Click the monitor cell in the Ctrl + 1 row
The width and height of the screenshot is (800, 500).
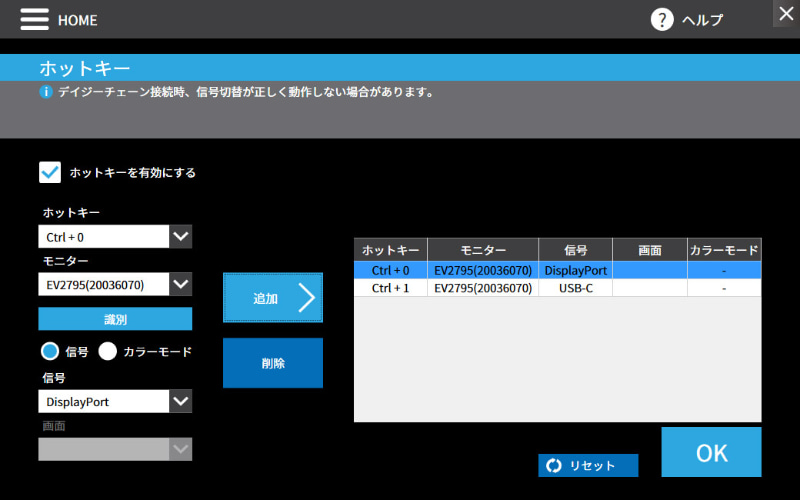[483, 288]
